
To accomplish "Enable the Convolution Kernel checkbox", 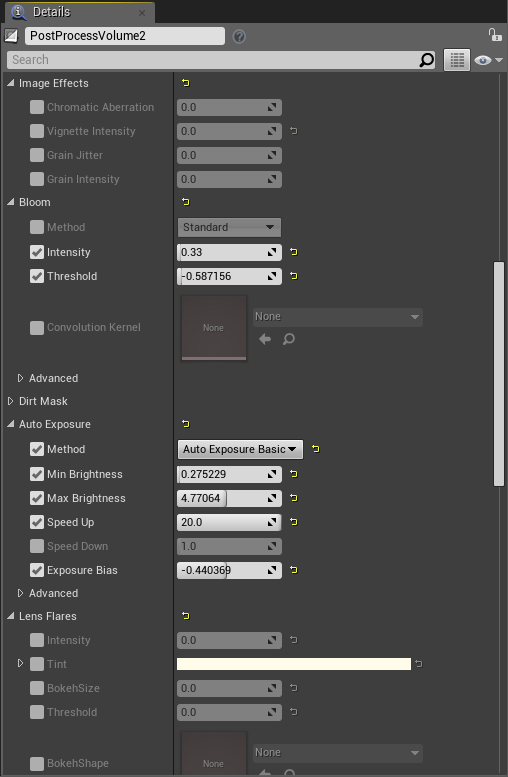I will [x=37, y=328].
